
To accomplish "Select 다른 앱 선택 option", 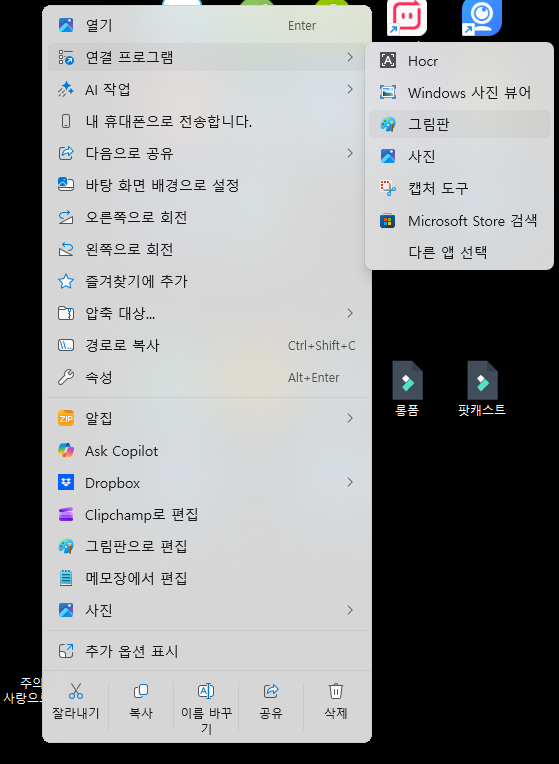I will click(x=459, y=252).
